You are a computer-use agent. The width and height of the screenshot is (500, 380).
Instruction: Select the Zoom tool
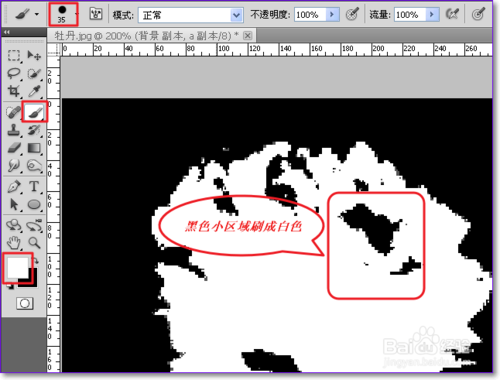click(x=34, y=243)
